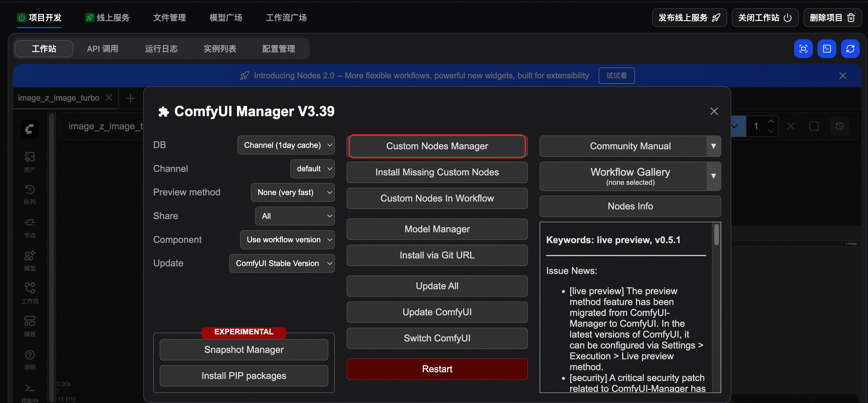Expand the Community Manual arrow menu
This screenshot has width=868, height=403.
[x=713, y=146]
